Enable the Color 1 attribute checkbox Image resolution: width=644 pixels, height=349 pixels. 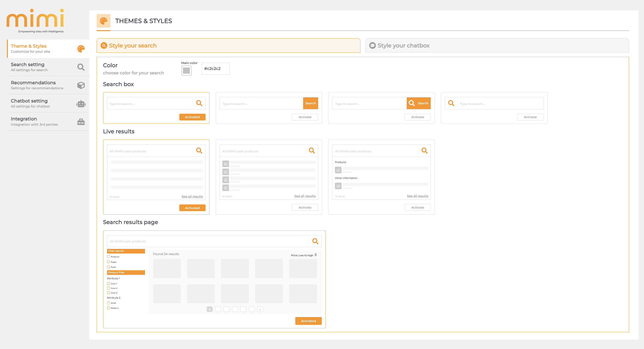pyautogui.click(x=108, y=283)
